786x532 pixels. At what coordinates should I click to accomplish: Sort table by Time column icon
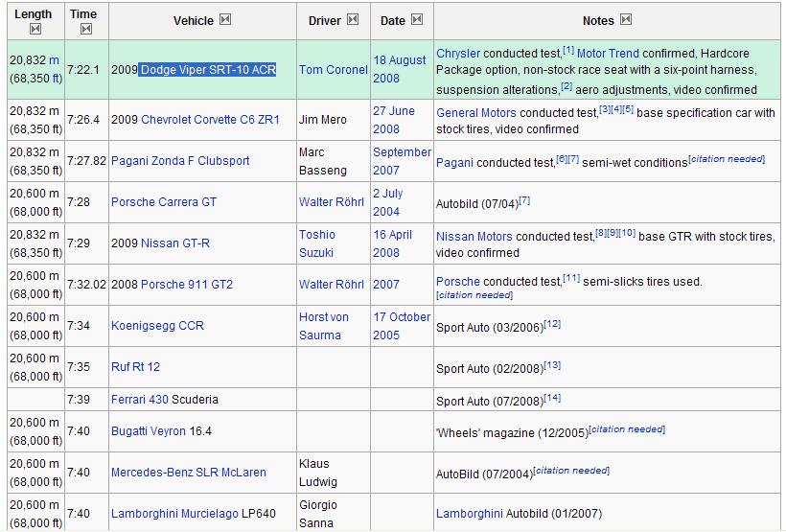click(x=85, y=29)
